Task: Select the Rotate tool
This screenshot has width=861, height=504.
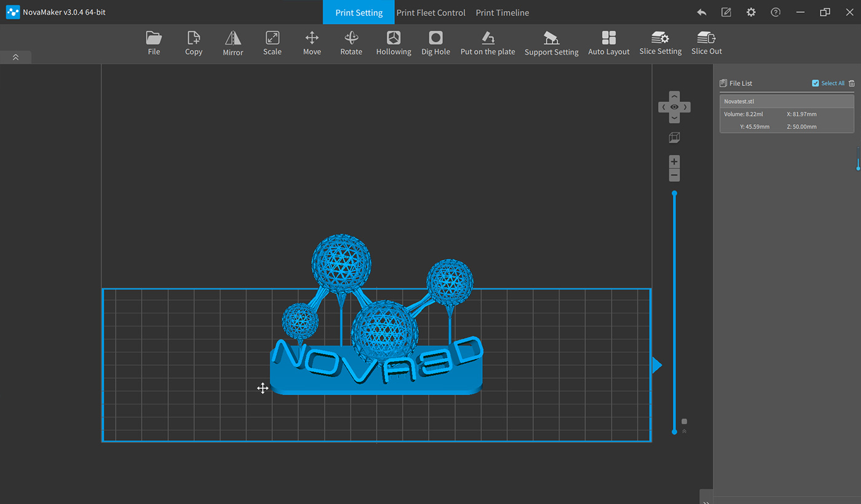Action: 351,43
